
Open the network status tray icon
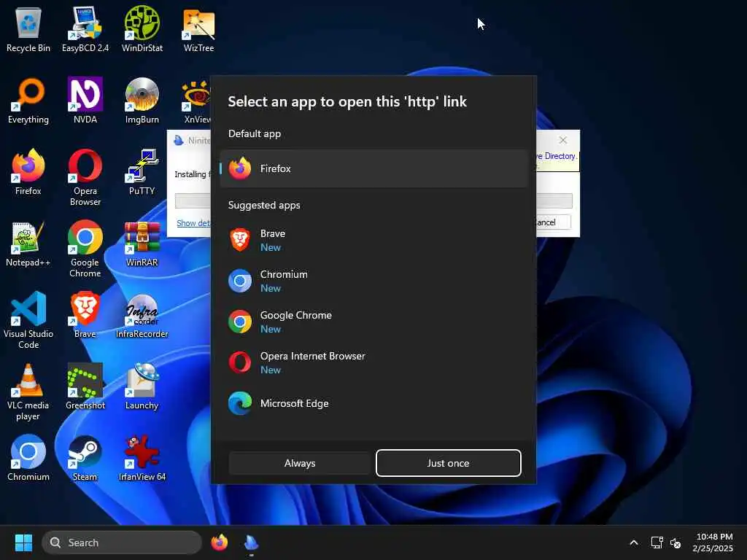[x=657, y=542]
